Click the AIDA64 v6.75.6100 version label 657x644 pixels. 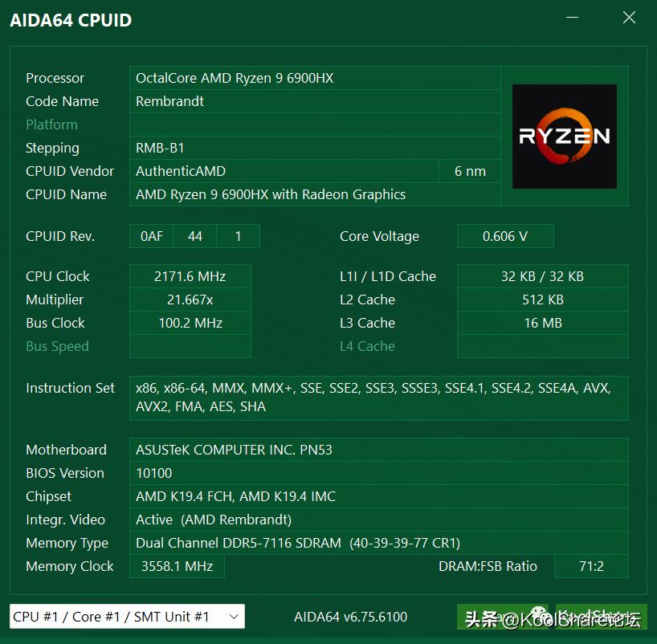(351, 617)
